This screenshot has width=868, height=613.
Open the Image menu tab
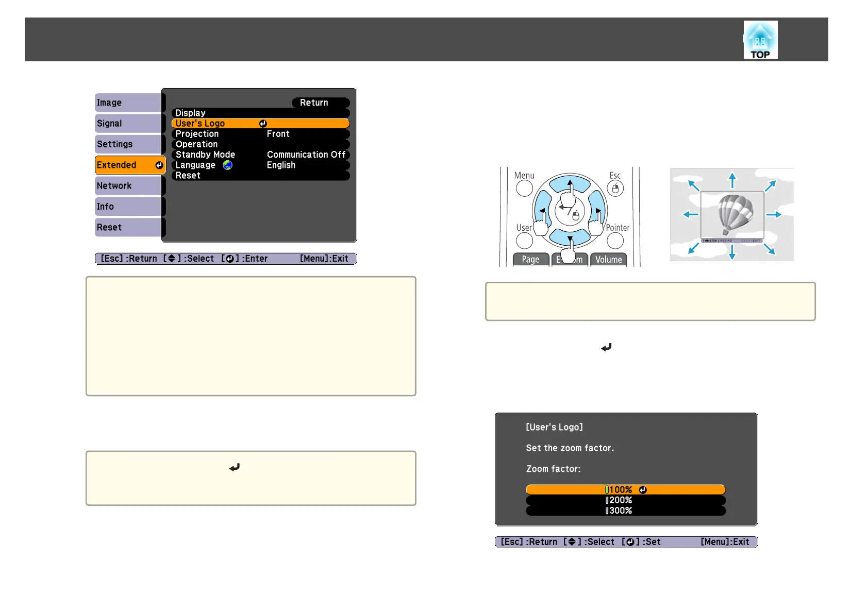pos(129,103)
